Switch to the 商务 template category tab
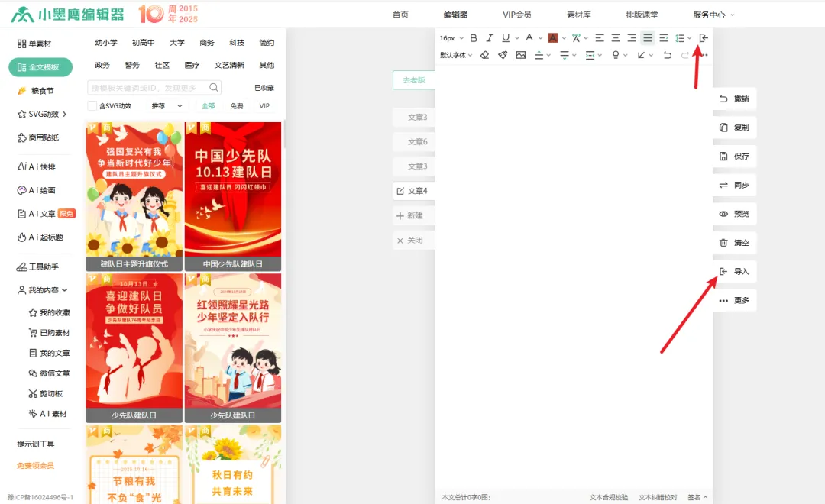825x504 pixels. 205,44
